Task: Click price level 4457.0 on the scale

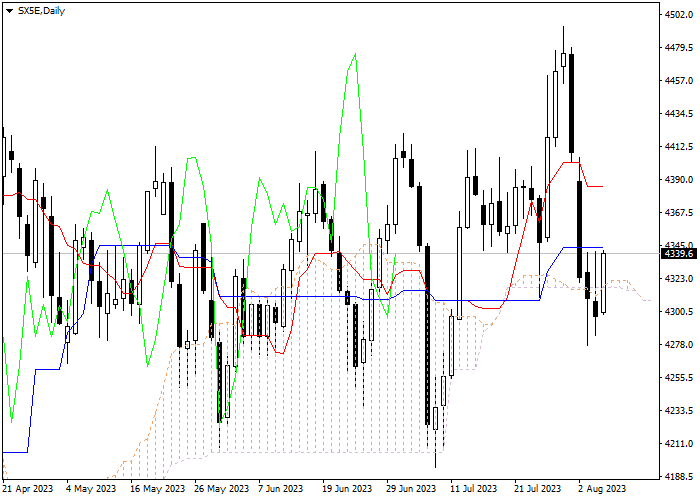Action: click(679, 81)
